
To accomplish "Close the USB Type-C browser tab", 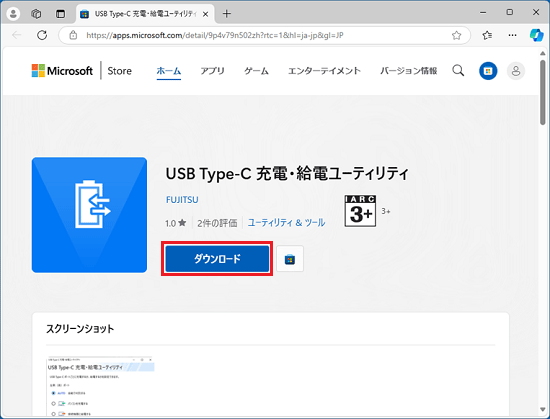I will [x=206, y=14].
